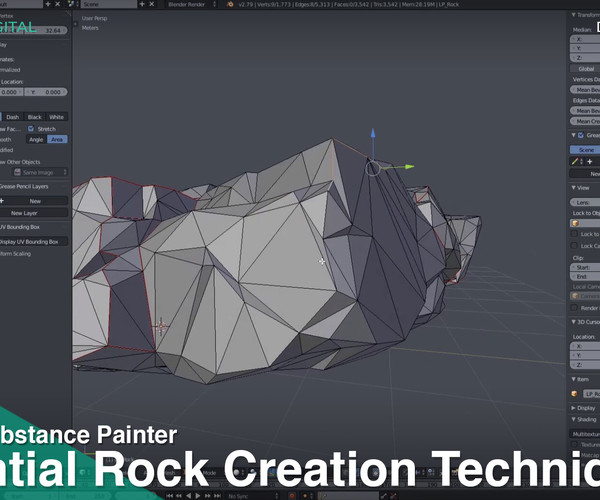Toggle Lock Camera to View checkbox
This screenshot has width=600, height=500.
point(574,246)
